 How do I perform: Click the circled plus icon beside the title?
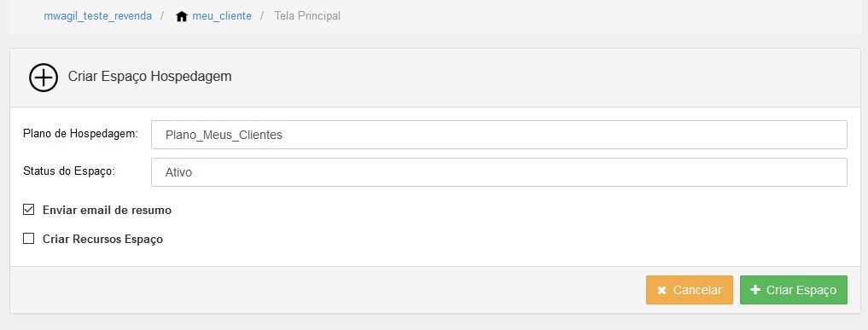[44, 78]
